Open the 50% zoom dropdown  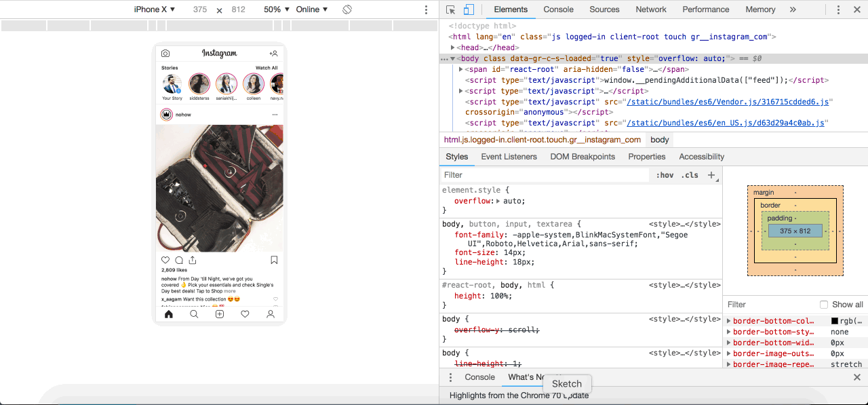click(277, 9)
